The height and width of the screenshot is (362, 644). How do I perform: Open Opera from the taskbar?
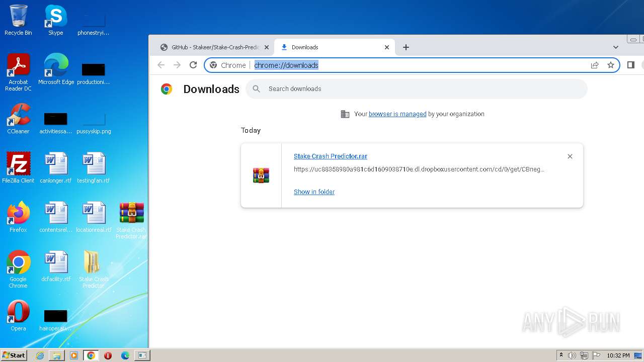coord(108,355)
